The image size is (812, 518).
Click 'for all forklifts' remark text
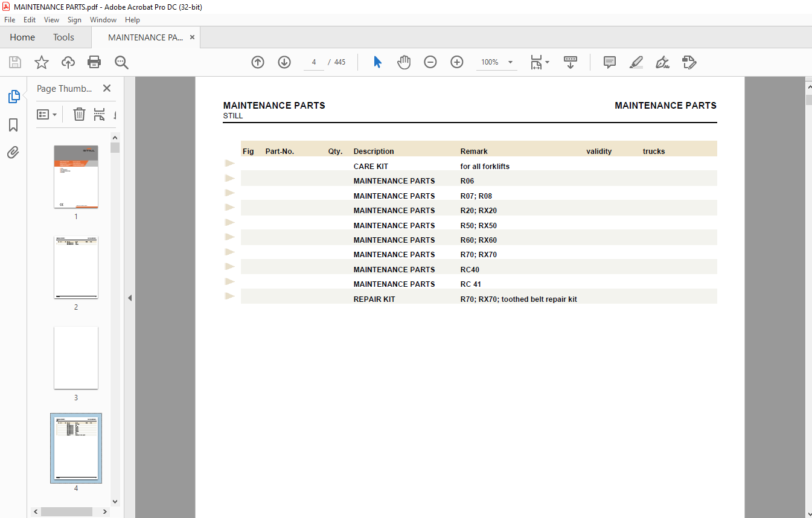point(485,166)
